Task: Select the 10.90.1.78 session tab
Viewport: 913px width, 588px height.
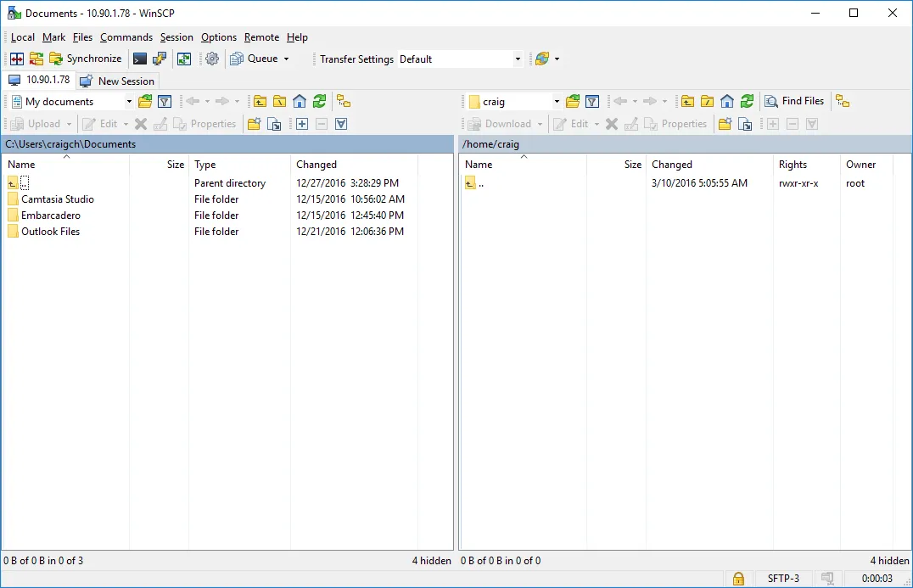Action: pos(39,80)
